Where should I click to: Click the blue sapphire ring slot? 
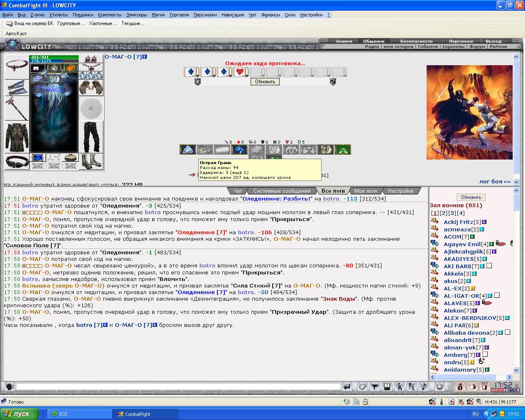(38, 157)
